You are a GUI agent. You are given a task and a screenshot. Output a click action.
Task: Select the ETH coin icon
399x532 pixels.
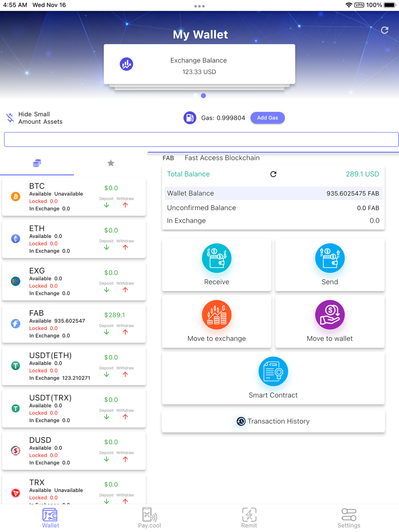coord(16,239)
